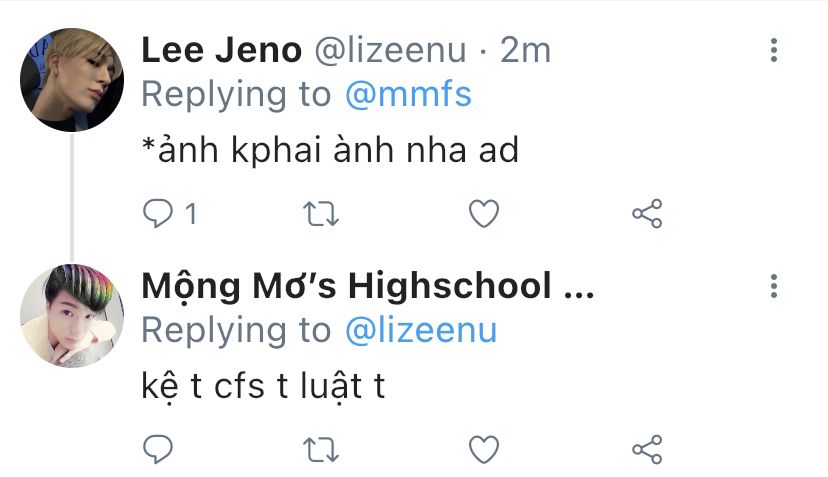The height and width of the screenshot is (477, 828).
Task: Open the @lizeenu mention link
Action: point(421,331)
